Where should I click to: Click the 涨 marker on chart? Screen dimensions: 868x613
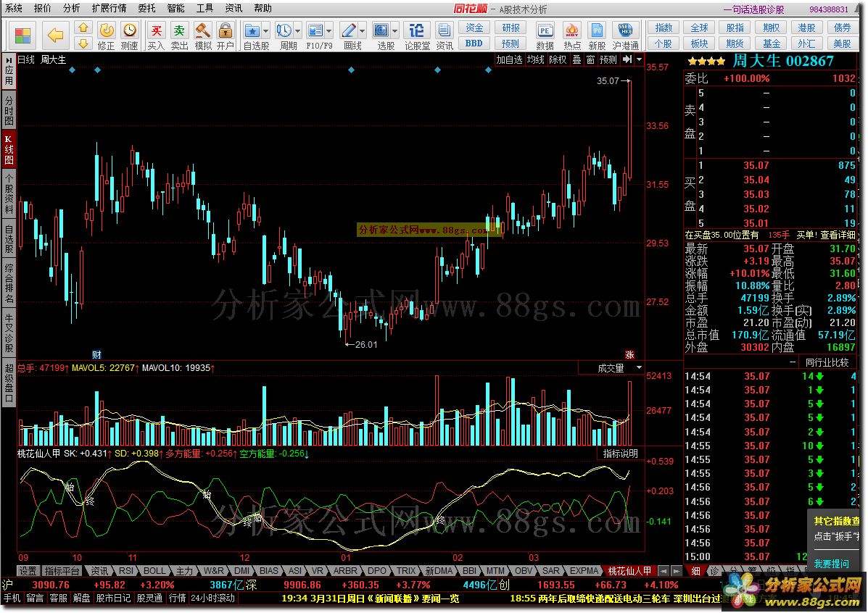pos(630,354)
